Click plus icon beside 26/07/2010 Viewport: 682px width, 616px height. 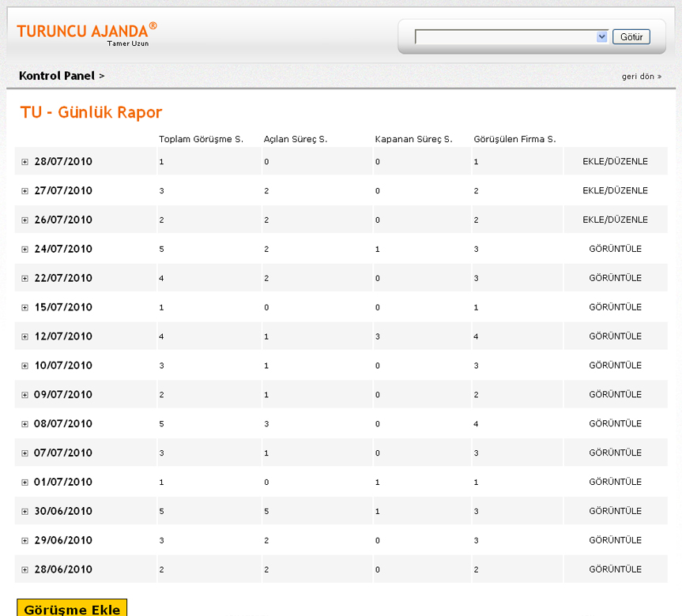pos(25,220)
